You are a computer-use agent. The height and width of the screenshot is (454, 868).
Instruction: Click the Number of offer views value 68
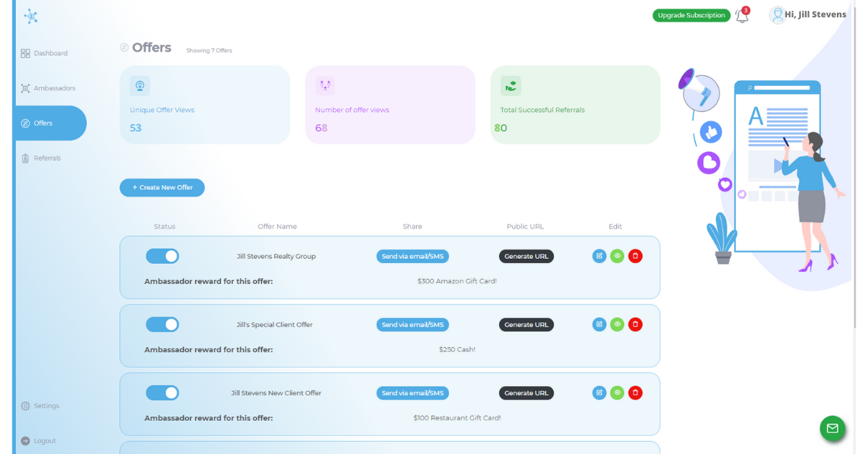322,128
